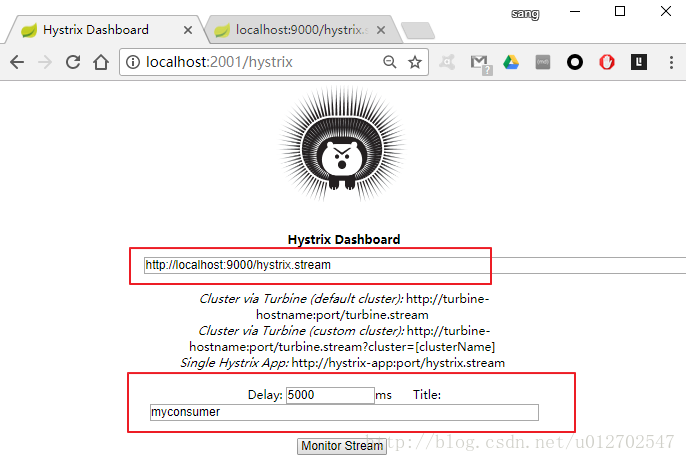Viewport: 686px width, 462px height.
Task: Go back with the browser back arrow
Action: coord(17,62)
